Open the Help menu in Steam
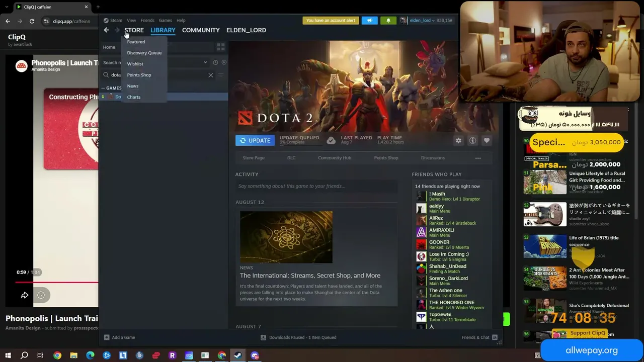Image resolution: width=644 pixels, height=362 pixels. (181, 21)
